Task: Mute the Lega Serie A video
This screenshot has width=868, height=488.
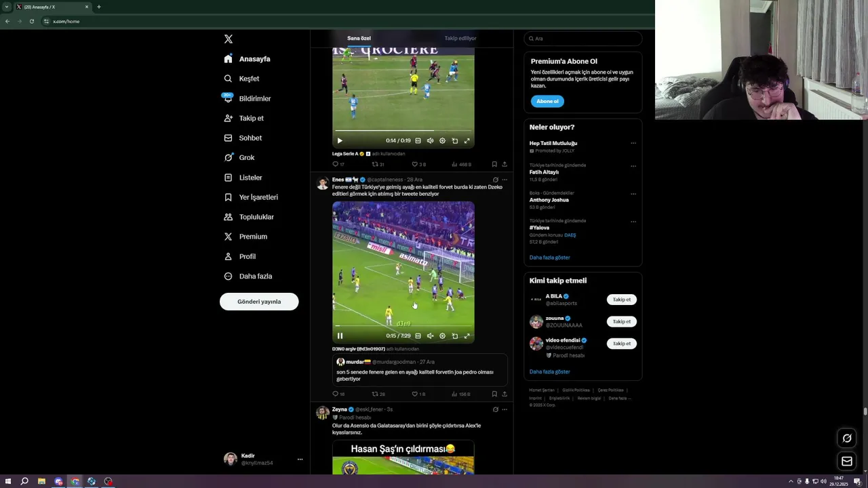Action: pos(430,141)
